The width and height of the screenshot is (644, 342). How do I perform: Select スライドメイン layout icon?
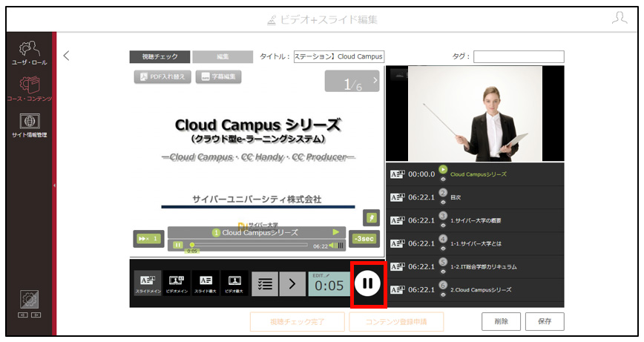click(148, 283)
